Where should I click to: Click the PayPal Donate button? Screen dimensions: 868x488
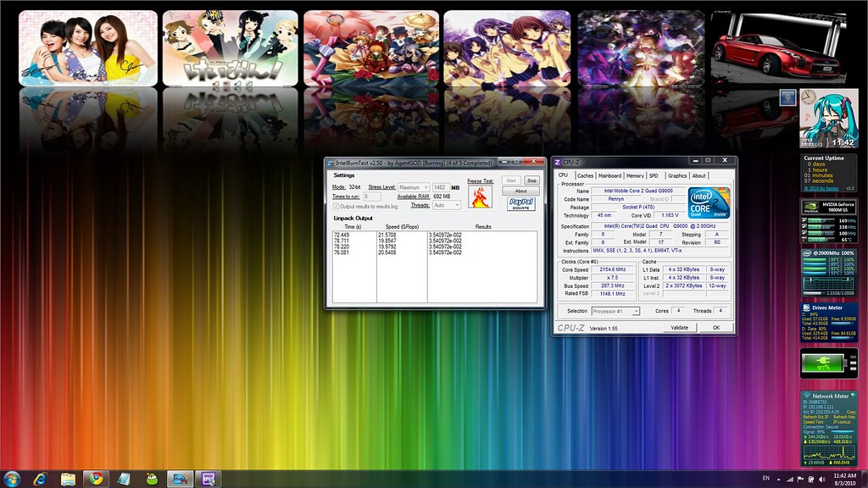pyautogui.click(x=521, y=203)
